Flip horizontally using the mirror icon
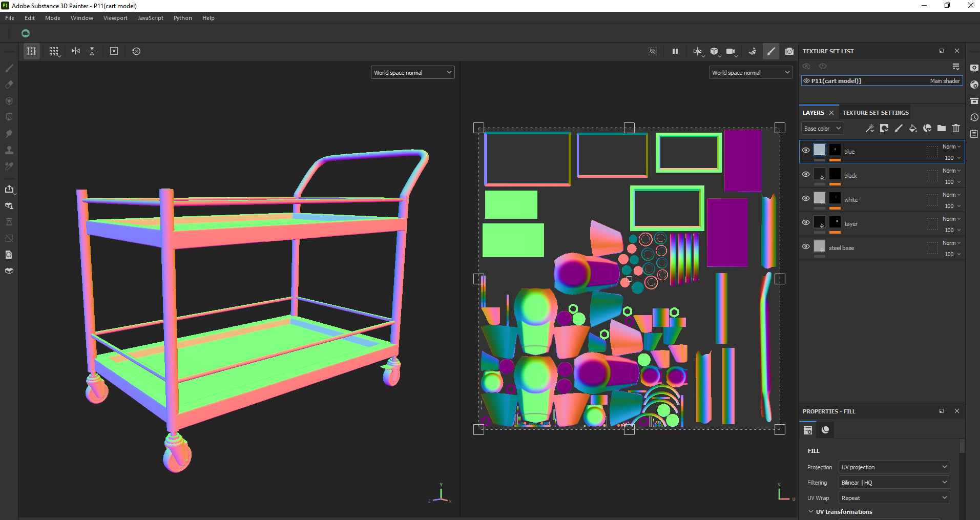Screen dimensions: 980x520 (76, 51)
